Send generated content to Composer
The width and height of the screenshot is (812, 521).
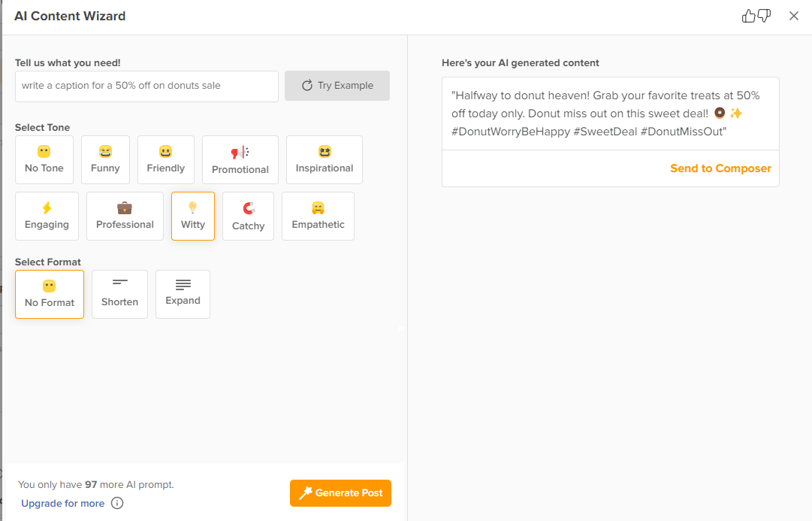coord(720,168)
